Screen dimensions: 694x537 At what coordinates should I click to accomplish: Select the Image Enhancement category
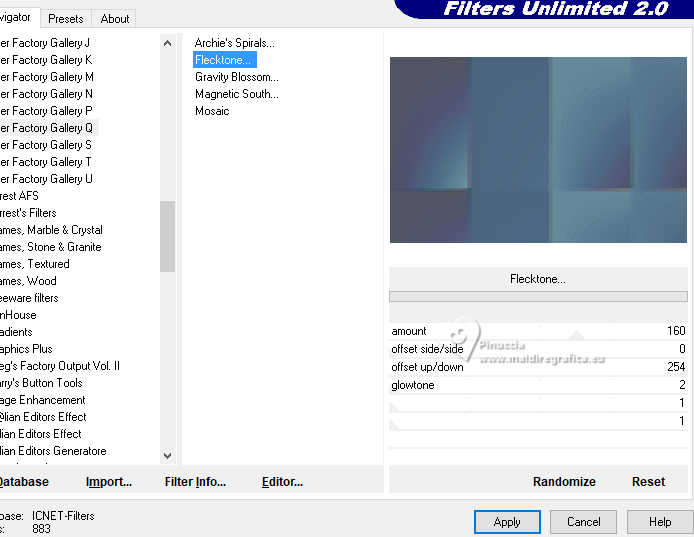click(x=43, y=400)
